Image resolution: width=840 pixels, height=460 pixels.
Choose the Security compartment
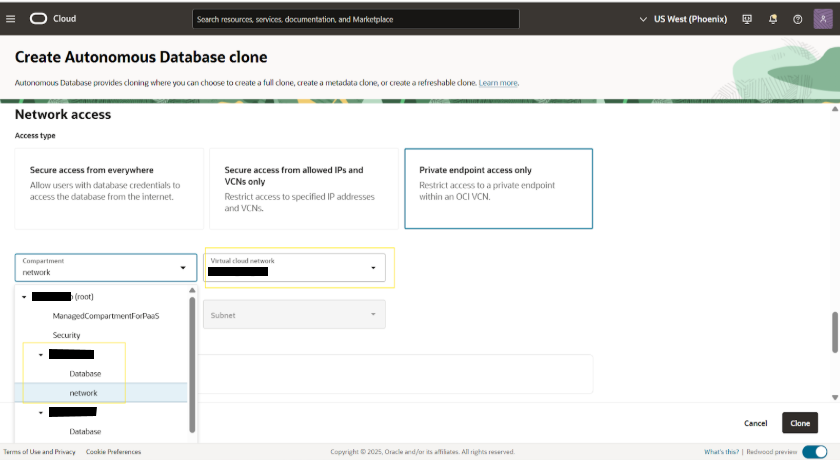(66, 335)
